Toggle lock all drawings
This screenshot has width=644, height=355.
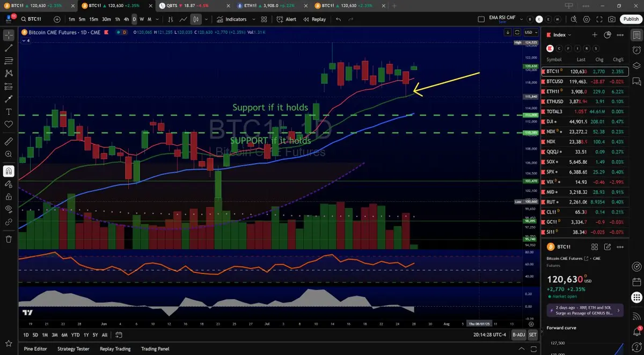(x=9, y=196)
